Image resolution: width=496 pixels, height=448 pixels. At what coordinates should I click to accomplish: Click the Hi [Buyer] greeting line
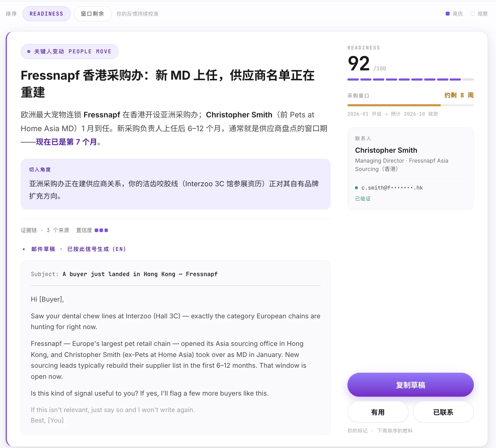click(x=47, y=299)
